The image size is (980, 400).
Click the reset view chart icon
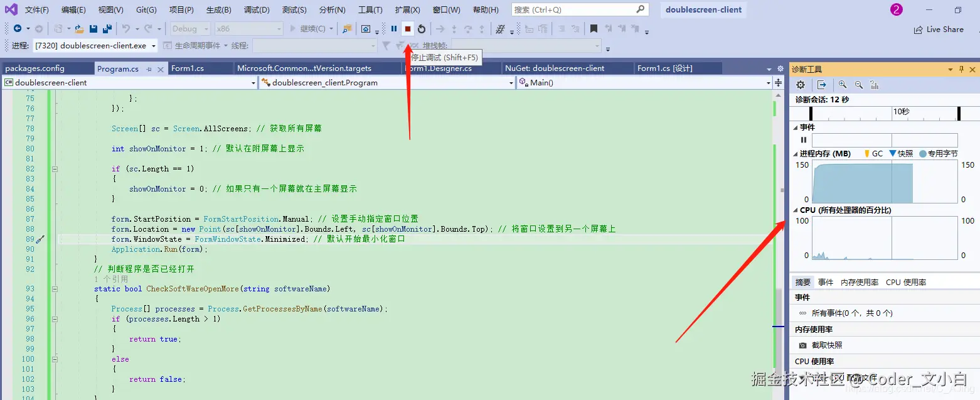pos(875,85)
